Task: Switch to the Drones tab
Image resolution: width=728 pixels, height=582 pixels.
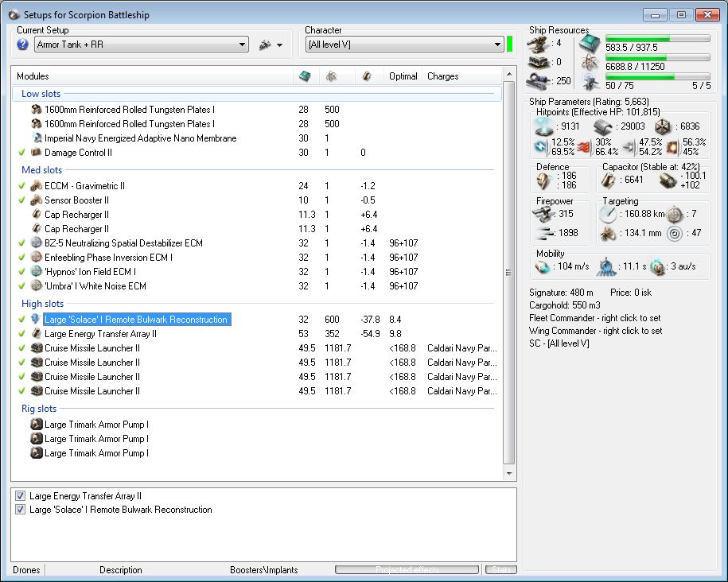Action: (26, 569)
